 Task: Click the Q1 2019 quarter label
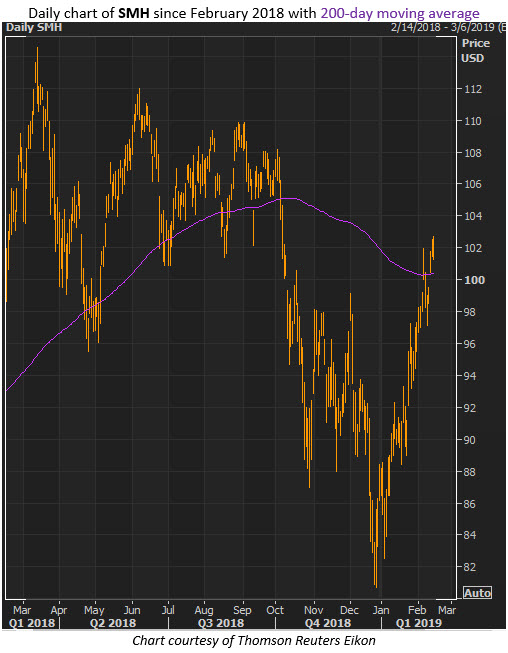point(418,623)
